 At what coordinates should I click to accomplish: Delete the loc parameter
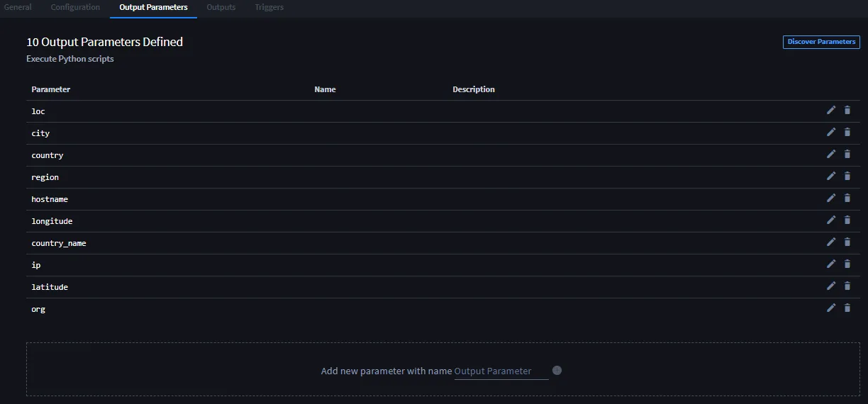(x=847, y=110)
